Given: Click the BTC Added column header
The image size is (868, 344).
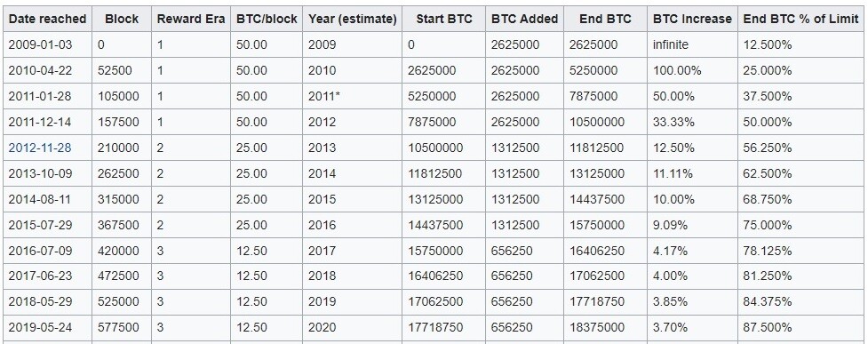Looking at the screenshot, I should (x=524, y=19).
